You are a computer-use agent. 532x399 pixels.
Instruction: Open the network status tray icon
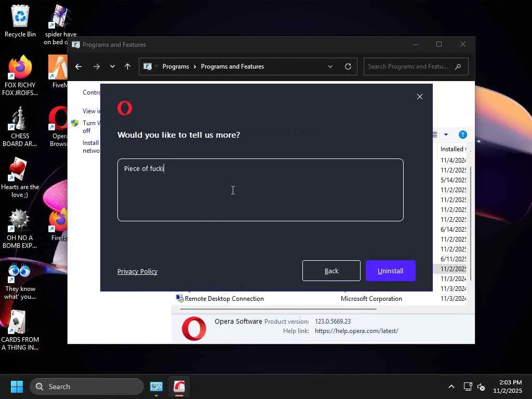[468, 387]
